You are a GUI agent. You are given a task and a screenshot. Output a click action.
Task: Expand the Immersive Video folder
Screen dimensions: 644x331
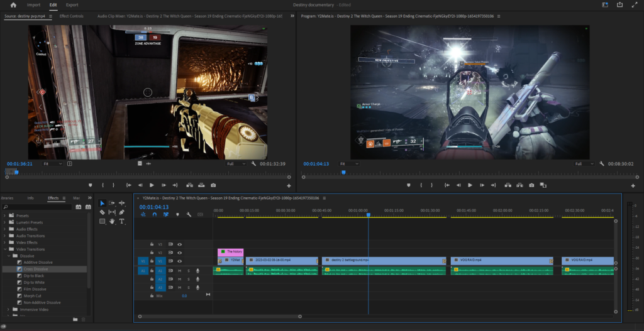[8, 309]
